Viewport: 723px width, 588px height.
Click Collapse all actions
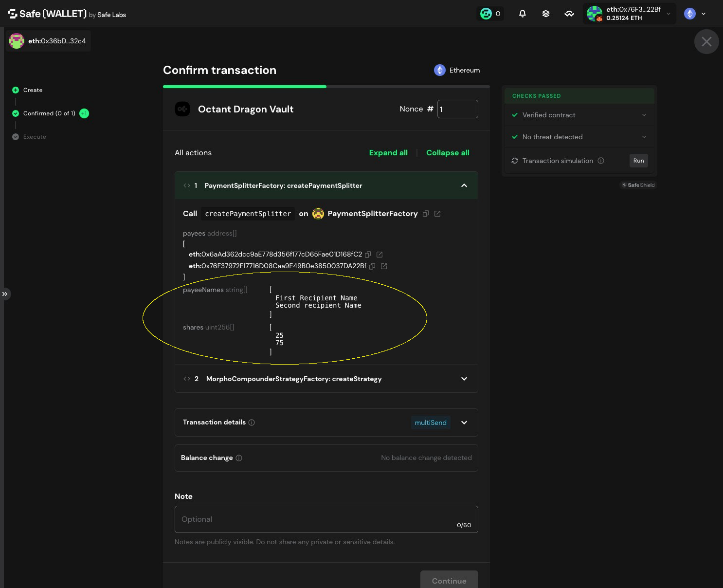point(448,153)
